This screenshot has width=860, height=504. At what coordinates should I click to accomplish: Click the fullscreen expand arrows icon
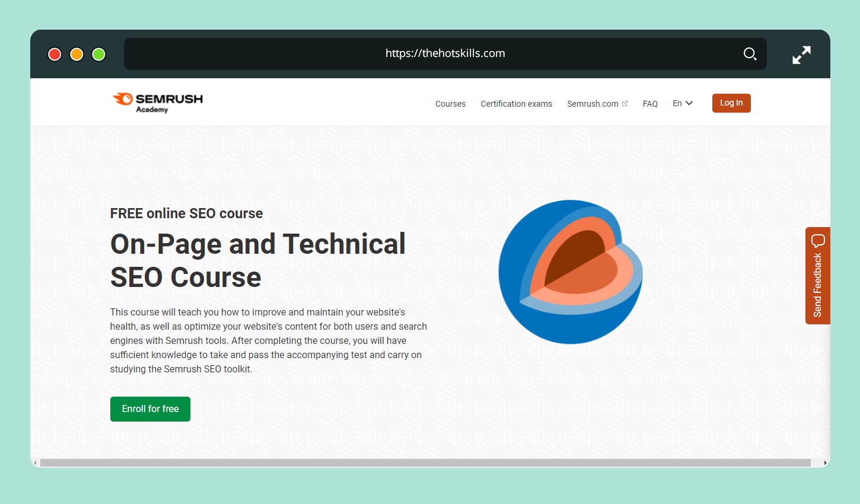tap(801, 55)
